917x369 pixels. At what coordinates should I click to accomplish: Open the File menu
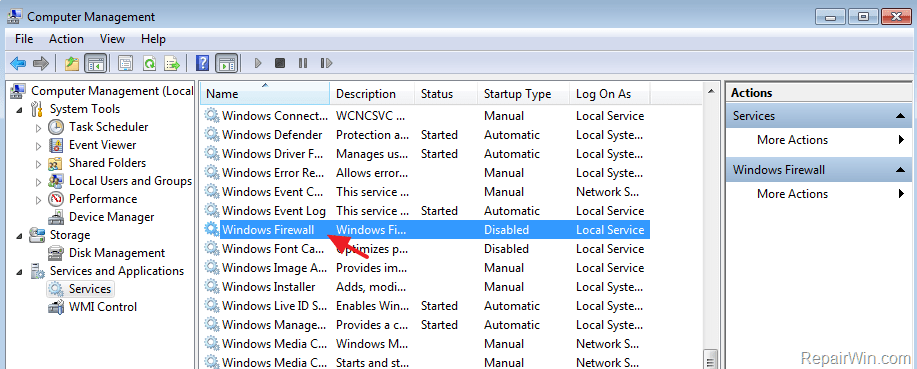24,39
